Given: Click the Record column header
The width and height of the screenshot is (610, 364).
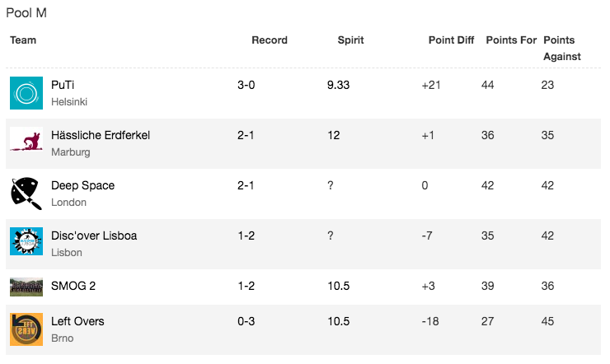Looking at the screenshot, I should coord(270,40).
